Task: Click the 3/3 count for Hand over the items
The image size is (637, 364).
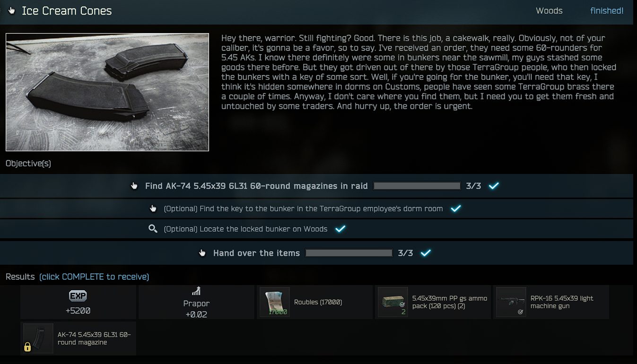Action: click(x=405, y=253)
